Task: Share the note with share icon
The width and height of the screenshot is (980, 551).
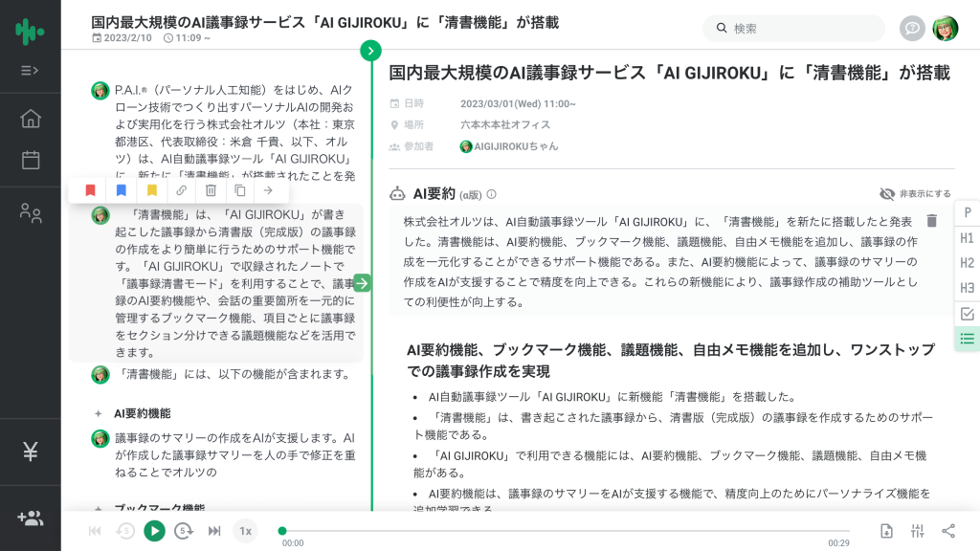Action: click(948, 531)
